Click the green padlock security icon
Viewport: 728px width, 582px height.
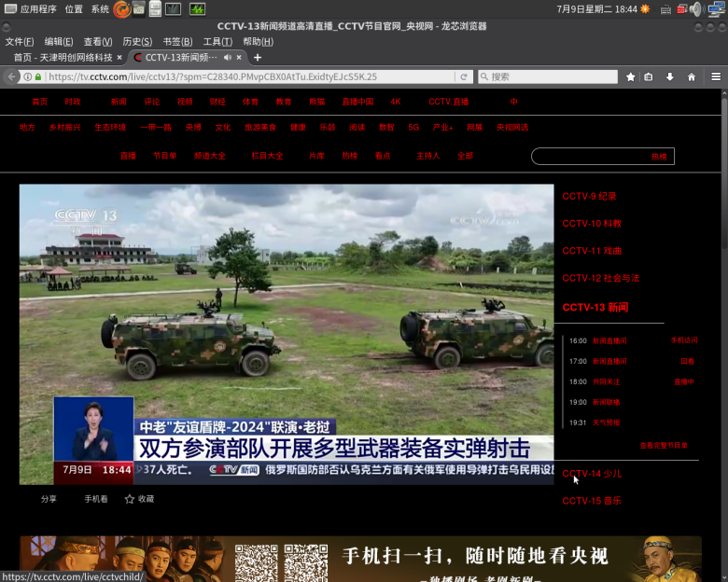(38, 77)
